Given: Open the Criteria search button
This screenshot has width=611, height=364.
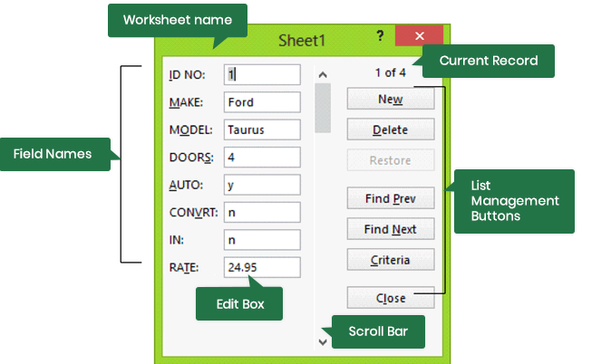Looking at the screenshot, I should [x=391, y=260].
